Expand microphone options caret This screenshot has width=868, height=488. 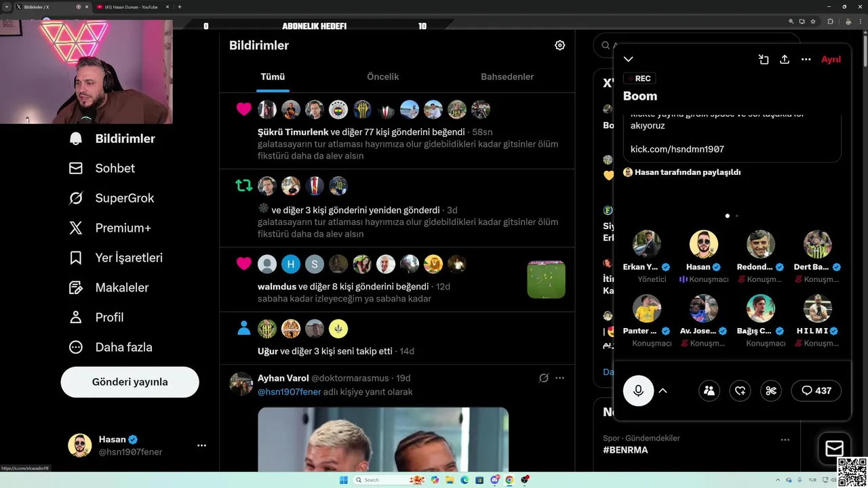pos(663,390)
